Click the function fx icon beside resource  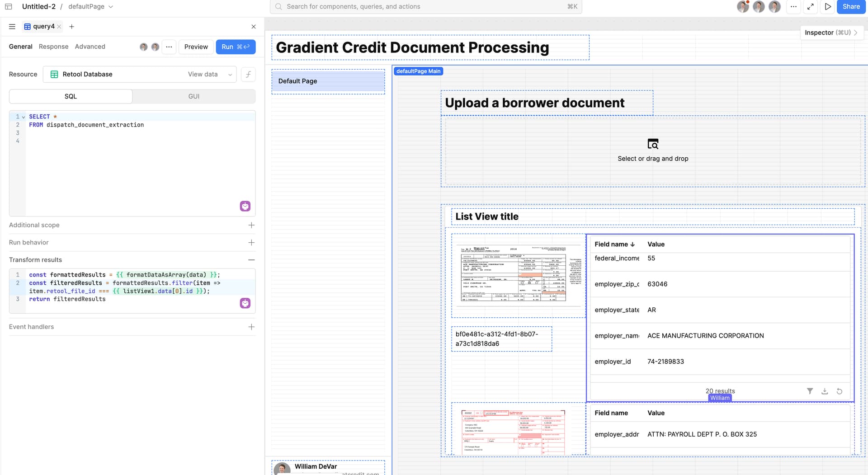click(x=248, y=74)
